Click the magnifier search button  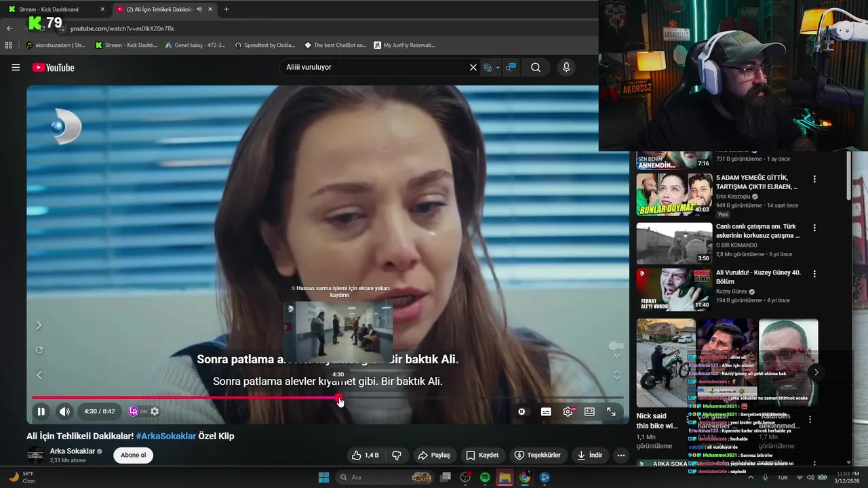(536, 67)
